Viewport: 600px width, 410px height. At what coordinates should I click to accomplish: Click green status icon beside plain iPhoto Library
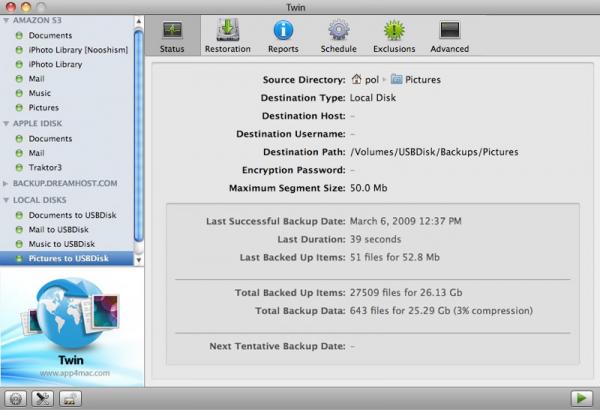point(19,64)
